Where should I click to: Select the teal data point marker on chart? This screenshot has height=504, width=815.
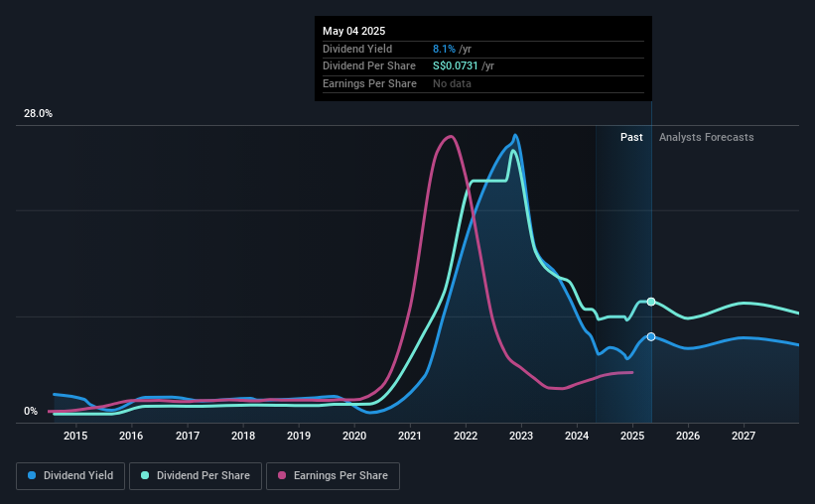pyautogui.click(x=651, y=302)
